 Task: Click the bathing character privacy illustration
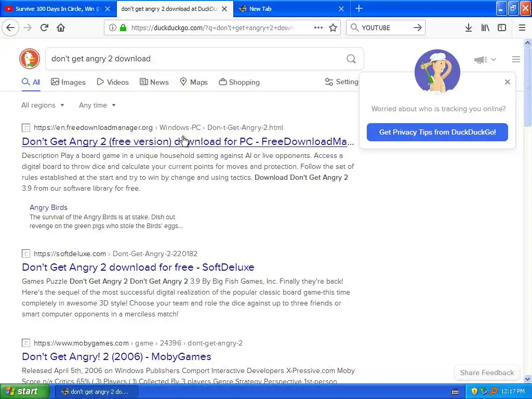[x=437, y=72]
